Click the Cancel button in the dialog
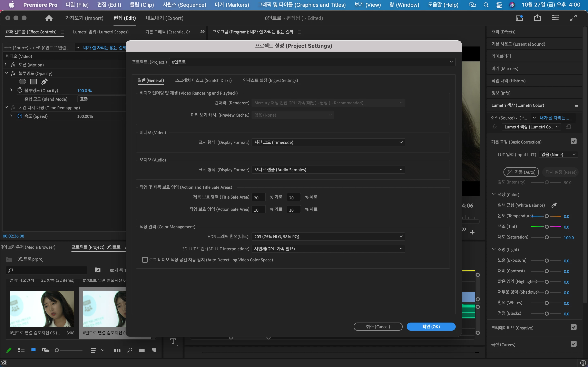Screen dimensions: 588x367 click(378, 326)
